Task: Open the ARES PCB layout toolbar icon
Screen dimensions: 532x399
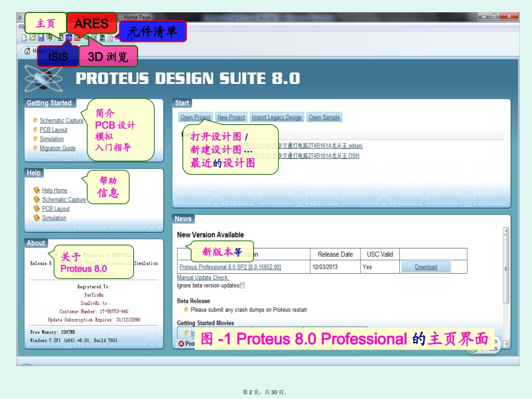Action: pyautogui.click(x=77, y=37)
